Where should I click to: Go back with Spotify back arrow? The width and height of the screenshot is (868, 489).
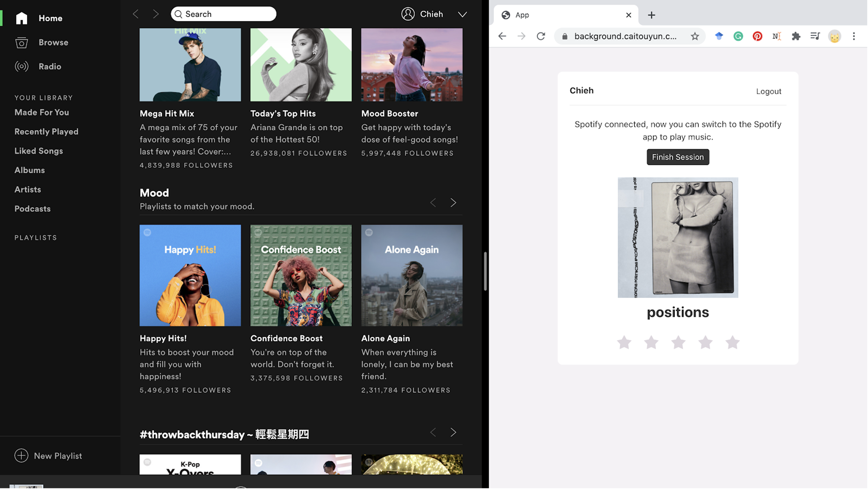point(135,14)
